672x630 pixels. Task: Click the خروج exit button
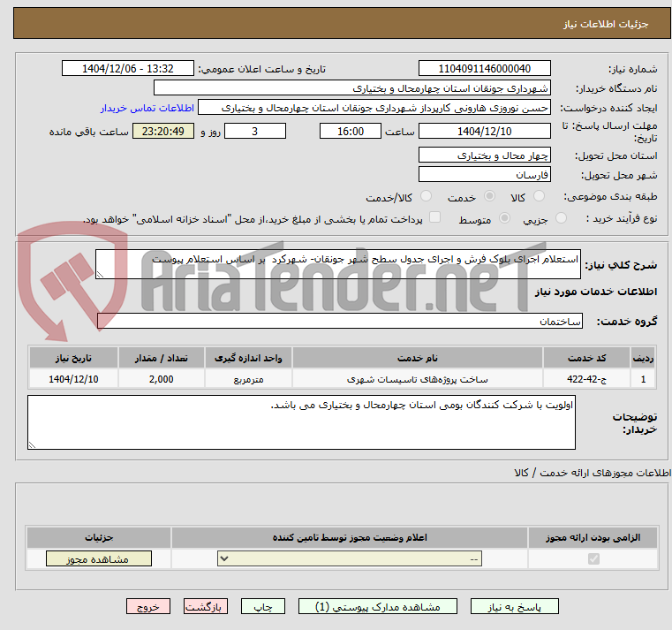tap(147, 606)
